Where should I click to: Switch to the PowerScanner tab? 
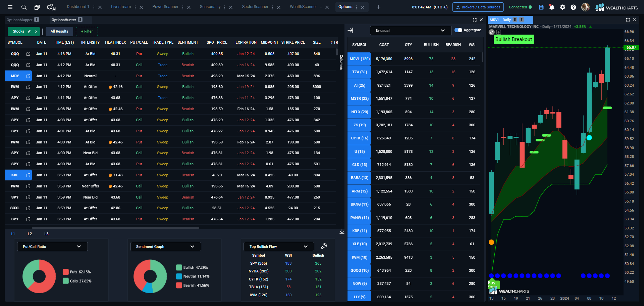point(165,7)
